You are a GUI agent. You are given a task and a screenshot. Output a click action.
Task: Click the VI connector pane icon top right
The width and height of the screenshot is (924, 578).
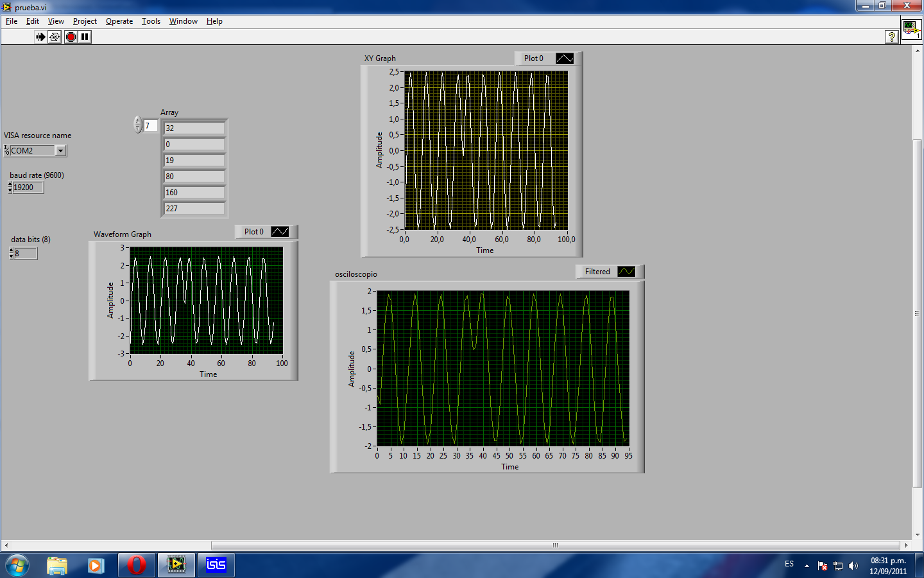tap(911, 29)
